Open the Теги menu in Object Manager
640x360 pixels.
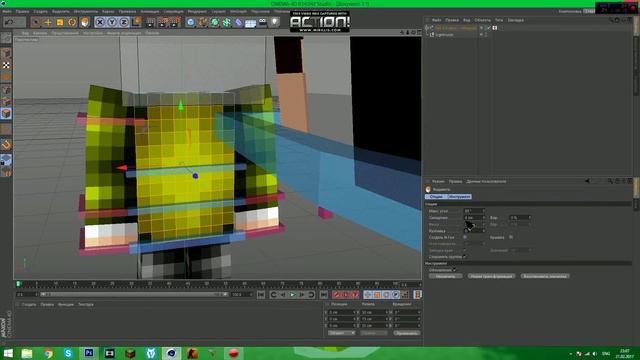click(x=499, y=20)
